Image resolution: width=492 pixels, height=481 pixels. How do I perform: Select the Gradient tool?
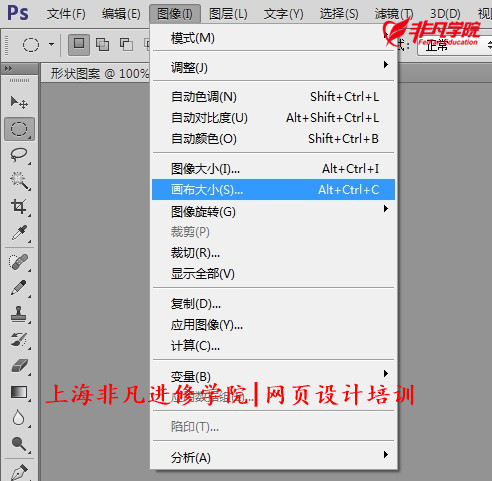pos(19,392)
